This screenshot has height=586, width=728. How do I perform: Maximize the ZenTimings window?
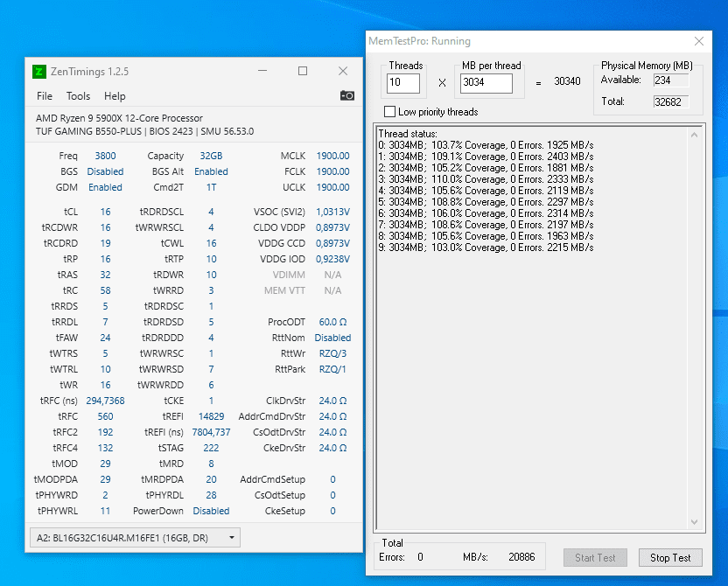[303, 71]
